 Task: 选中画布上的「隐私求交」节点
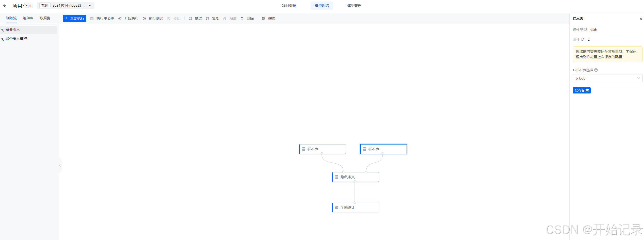click(x=355, y=177)
